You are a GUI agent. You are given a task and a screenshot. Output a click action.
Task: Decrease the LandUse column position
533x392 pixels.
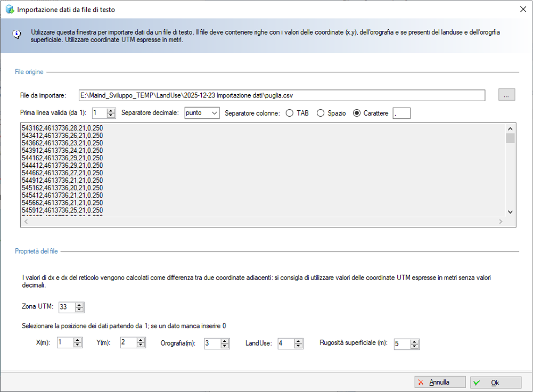(298, 346)
